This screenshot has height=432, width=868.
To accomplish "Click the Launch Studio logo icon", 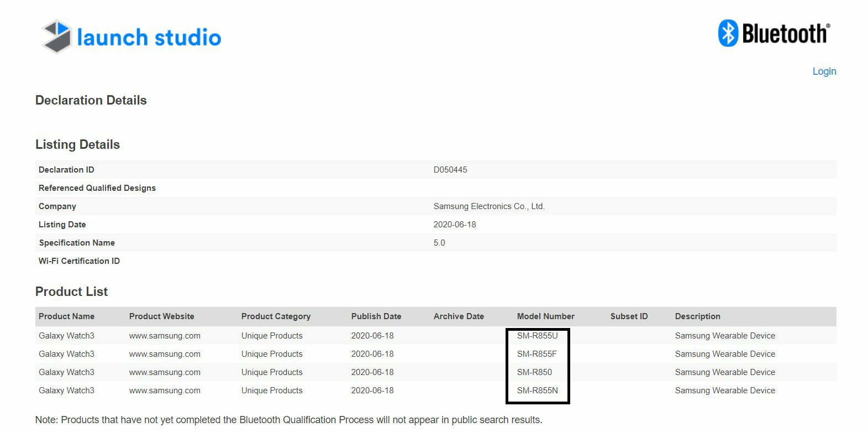I will 56,37.
